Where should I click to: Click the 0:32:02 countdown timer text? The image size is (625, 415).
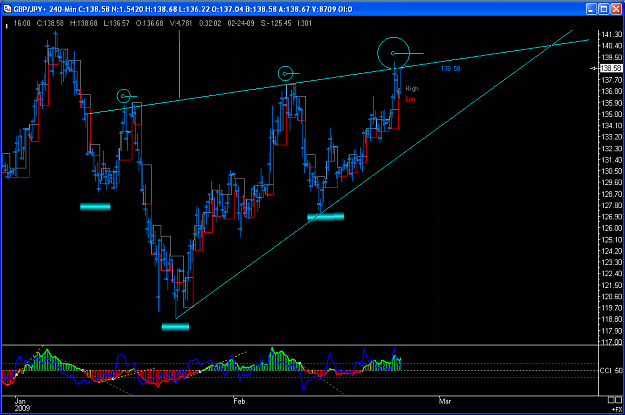coord(210,23)
